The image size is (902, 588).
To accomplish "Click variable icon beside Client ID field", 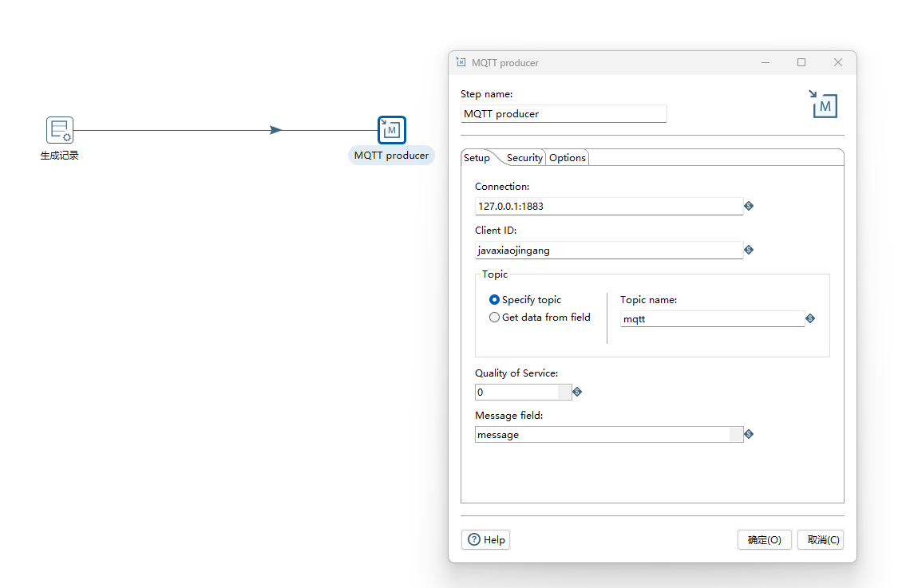I will 749,250.
